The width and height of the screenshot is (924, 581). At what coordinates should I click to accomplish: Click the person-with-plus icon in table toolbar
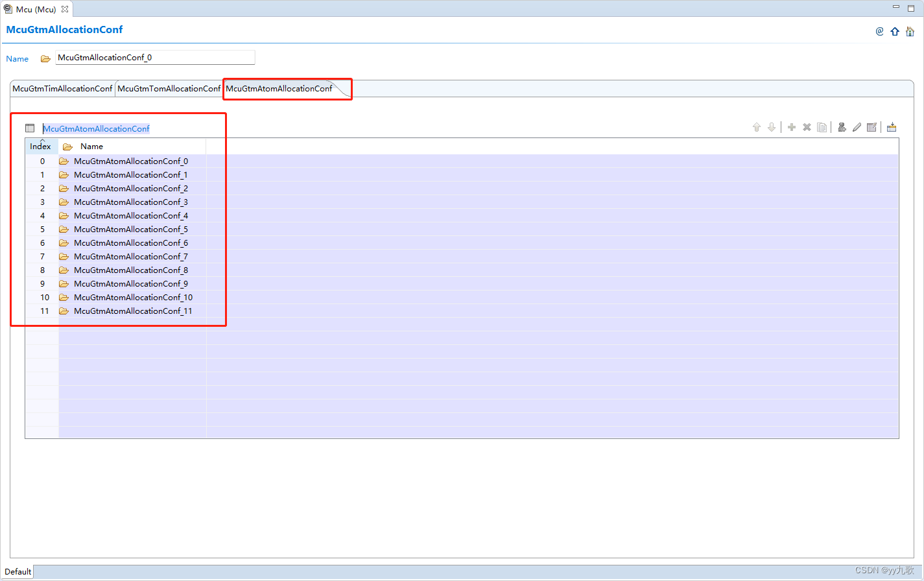coord(842,127)
